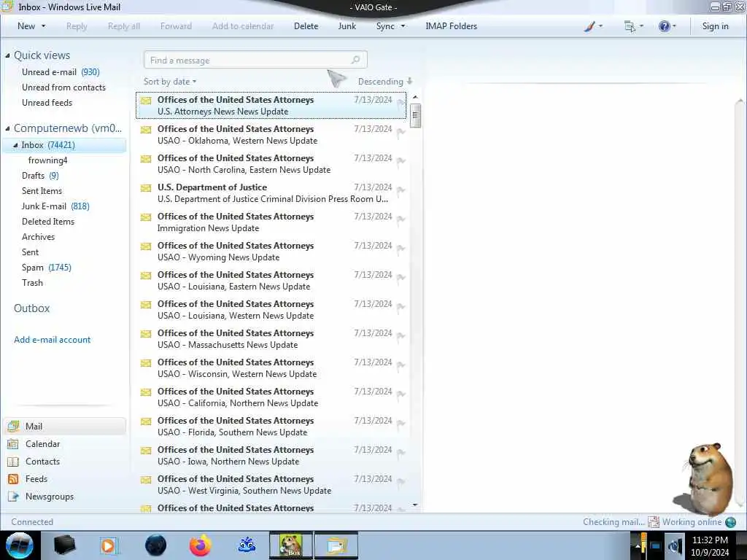This screenshot has width=747, height=560.
Task: Click the taskbar clock showing 11:32 PM
Action: [x=710, y=546]
